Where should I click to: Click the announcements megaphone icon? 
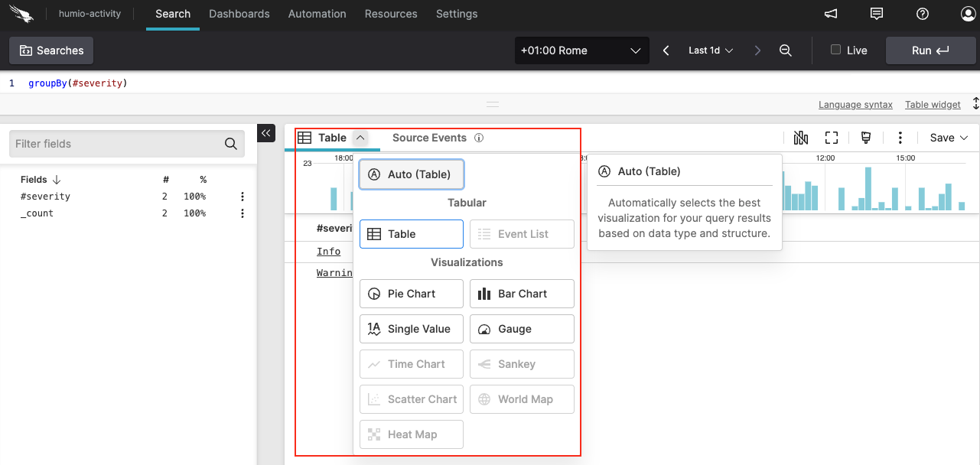pyautogui.click(x=831, y=14)
